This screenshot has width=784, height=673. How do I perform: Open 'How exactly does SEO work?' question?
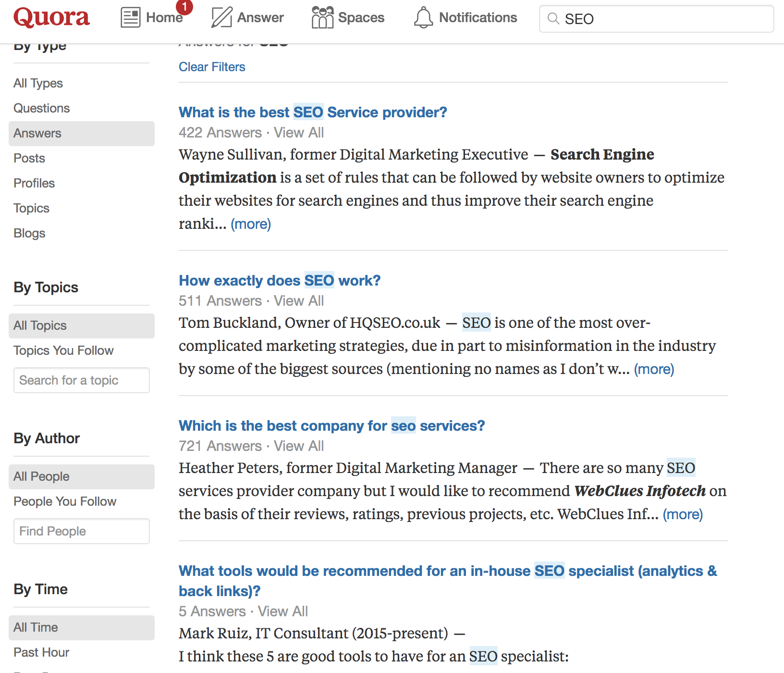click(x=280, y=280)
